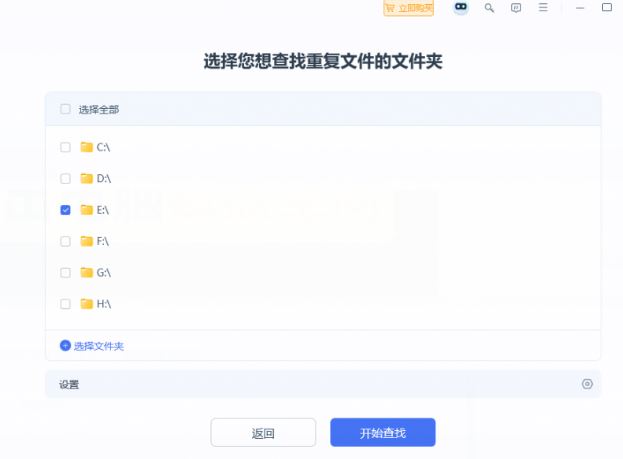Screen dimensions: 623x459
Task: Open the hamburger menu in title bar
Action: tap(543, 8)
